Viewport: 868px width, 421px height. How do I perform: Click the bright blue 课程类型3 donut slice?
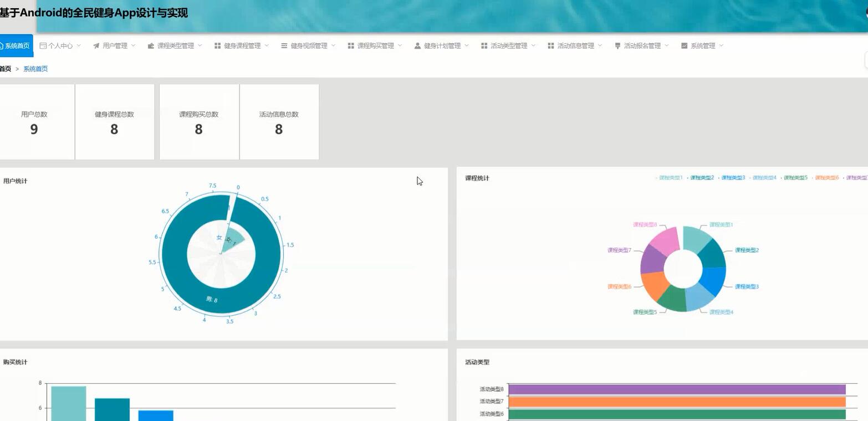pyautogui.click(x=714, y=281)
